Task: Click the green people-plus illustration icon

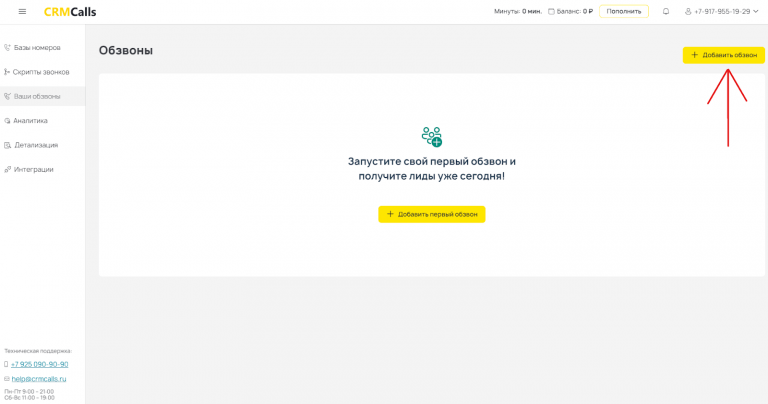Action: [432, 137]
